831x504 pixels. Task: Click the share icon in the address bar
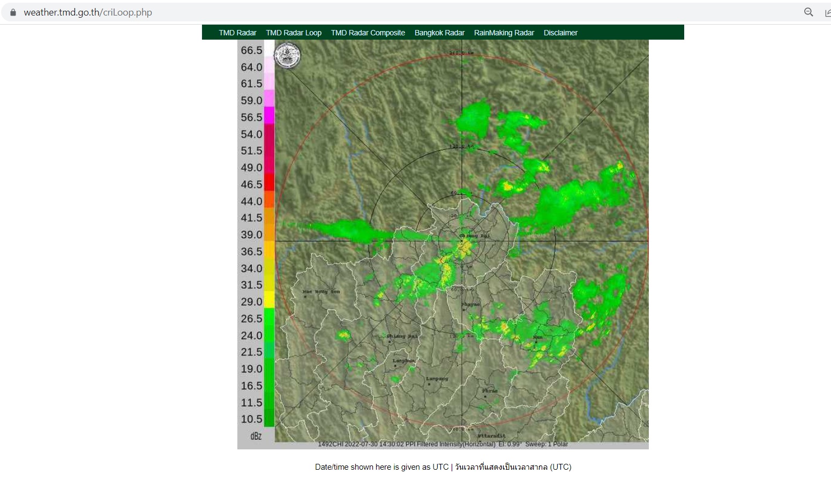(827, 12)
